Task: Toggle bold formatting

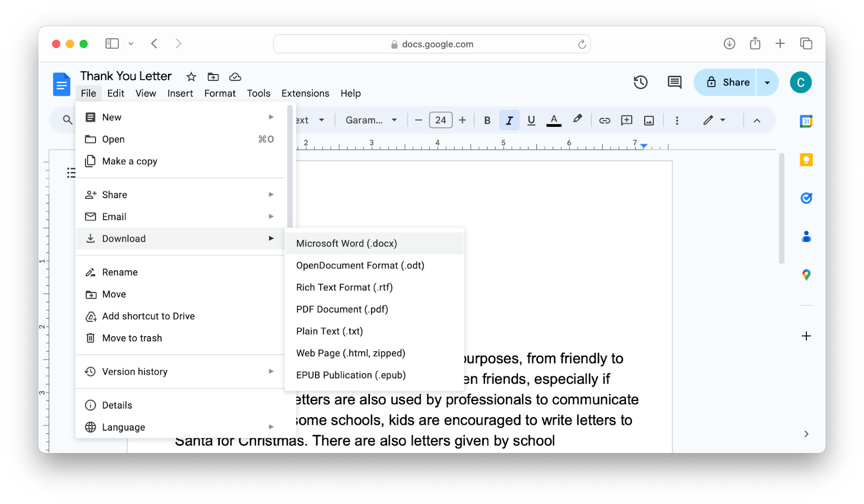Action: pyautogui.click(x=487, y=120)
